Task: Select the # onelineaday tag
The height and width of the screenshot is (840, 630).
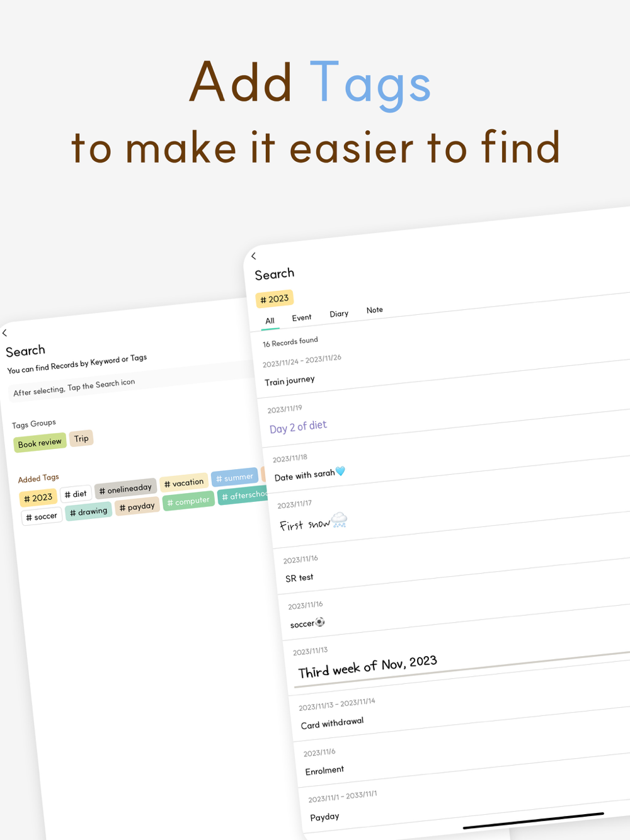Action: (x=125, y=489)
